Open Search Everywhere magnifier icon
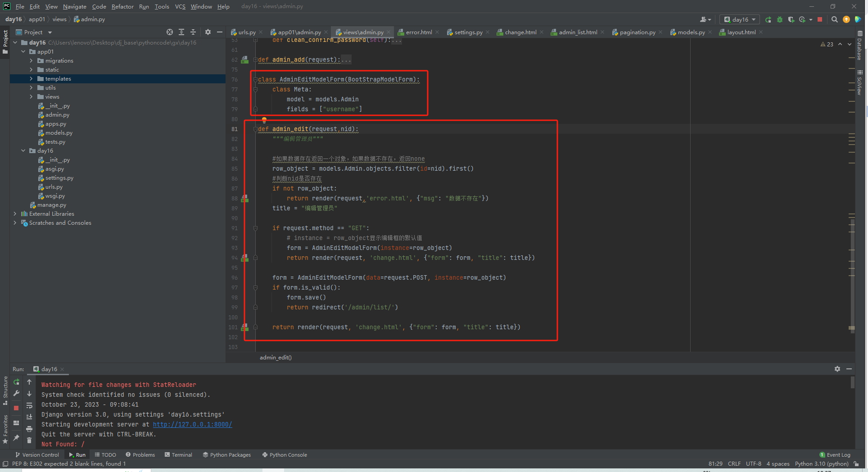 coord(834,19)
